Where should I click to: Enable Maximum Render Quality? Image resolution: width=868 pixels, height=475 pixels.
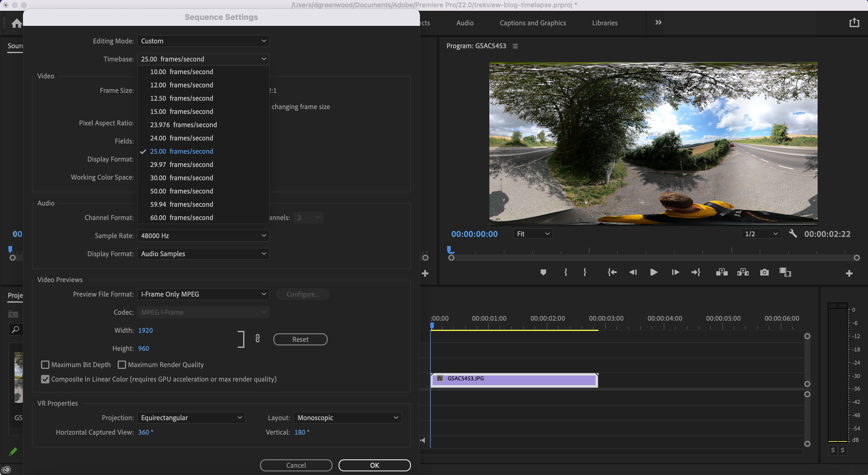point(122,365)
